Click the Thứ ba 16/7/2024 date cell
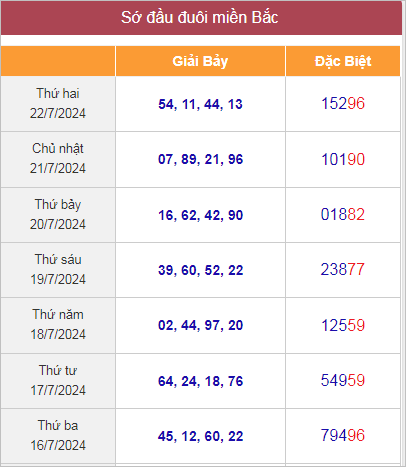406x467 pixels. [58, 436]
